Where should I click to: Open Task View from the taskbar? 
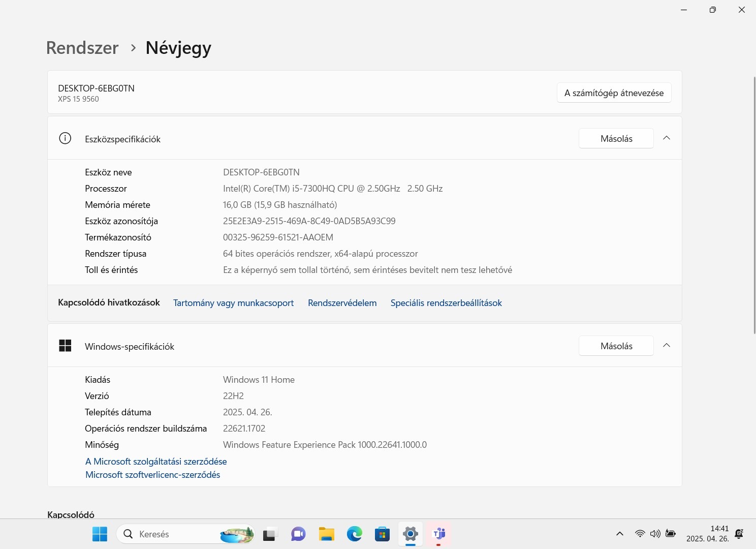click(270, 534)
